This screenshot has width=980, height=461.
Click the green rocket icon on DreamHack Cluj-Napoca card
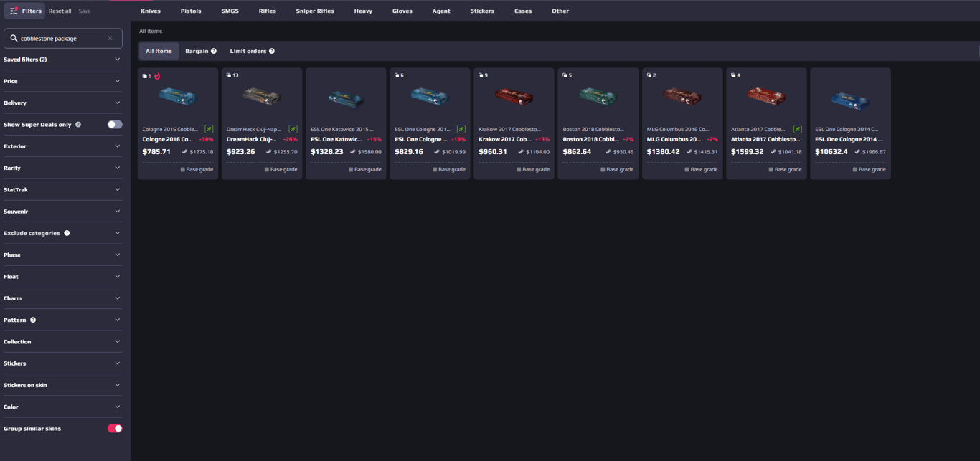pos(293,129)
